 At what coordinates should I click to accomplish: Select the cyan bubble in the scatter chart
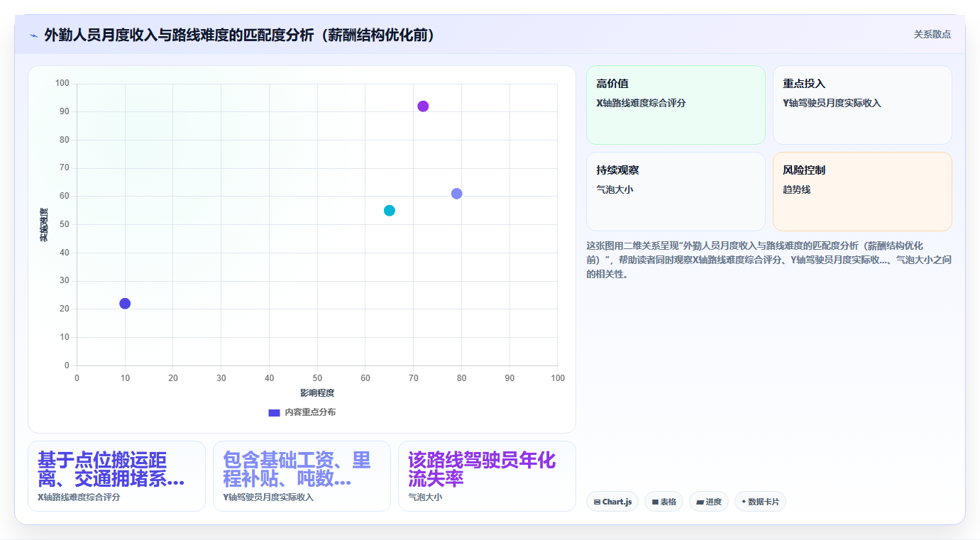tap(390, 211)
